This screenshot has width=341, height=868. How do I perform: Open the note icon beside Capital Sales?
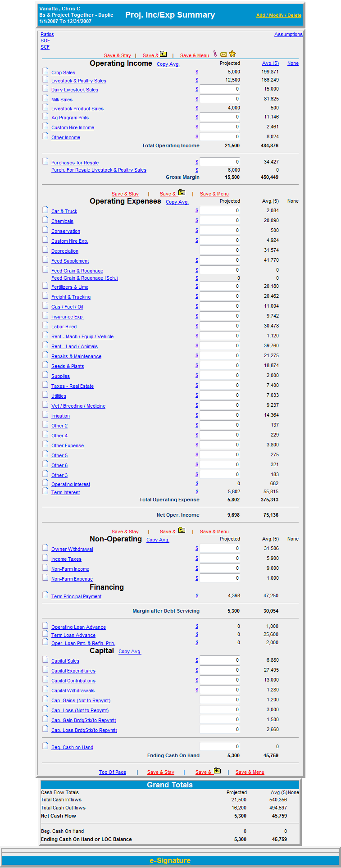tap(45, 659)
